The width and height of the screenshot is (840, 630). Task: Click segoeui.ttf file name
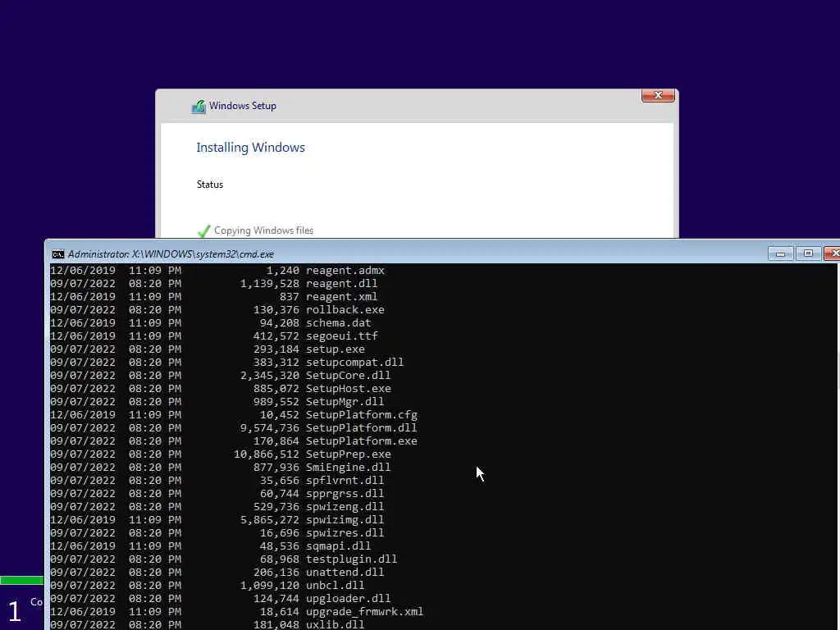click(342, 336)
